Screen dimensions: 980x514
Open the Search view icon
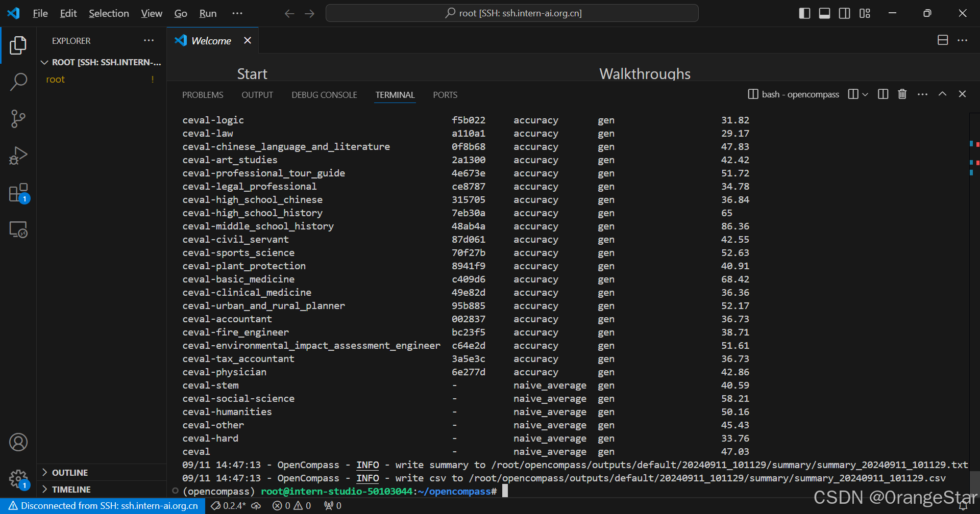click(18, 82)
